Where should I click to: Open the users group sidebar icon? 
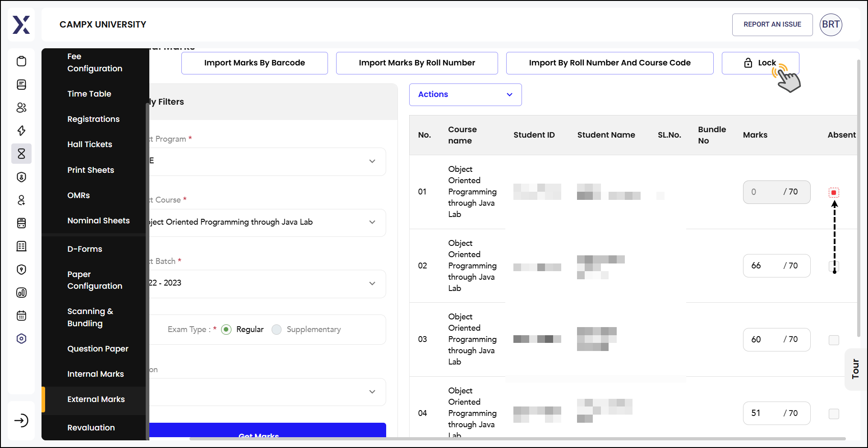[x=21, y=107]
